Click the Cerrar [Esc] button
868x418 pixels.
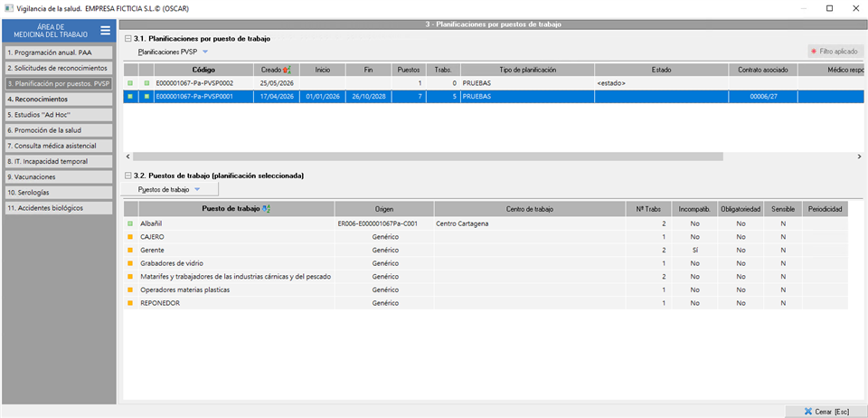826,412
